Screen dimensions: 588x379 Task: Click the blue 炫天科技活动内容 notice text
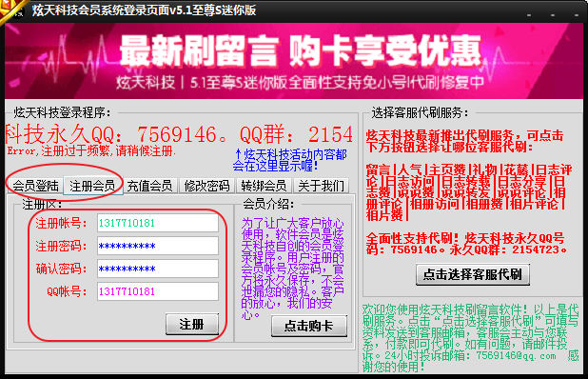click(x=289, y=160)
